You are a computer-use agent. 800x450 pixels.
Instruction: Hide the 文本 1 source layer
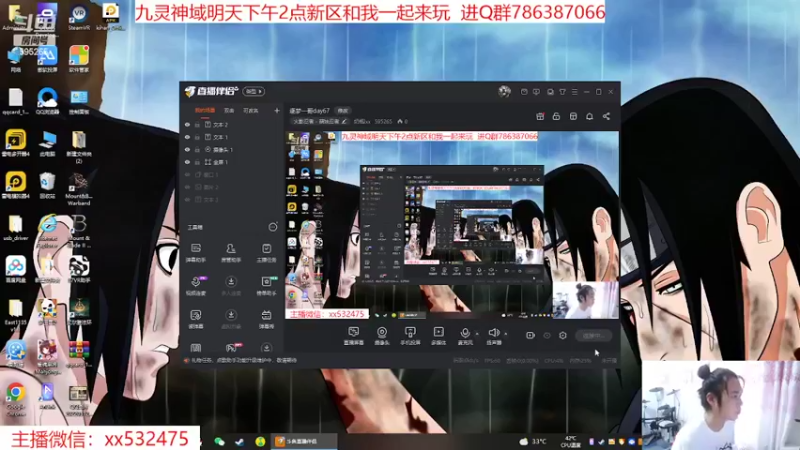187,137
